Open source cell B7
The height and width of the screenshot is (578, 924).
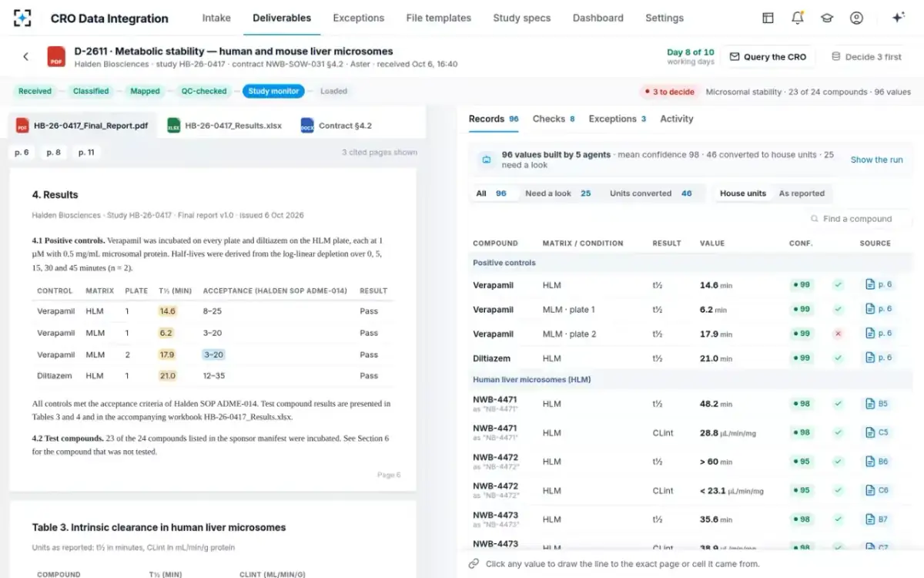[x=877, y=519]
